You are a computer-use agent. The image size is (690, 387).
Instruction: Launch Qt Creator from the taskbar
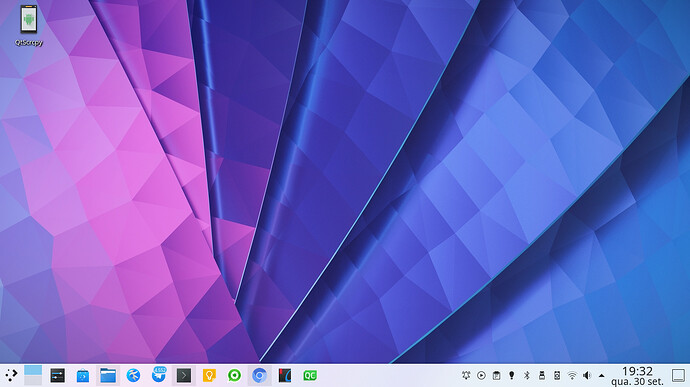[310, 376]
